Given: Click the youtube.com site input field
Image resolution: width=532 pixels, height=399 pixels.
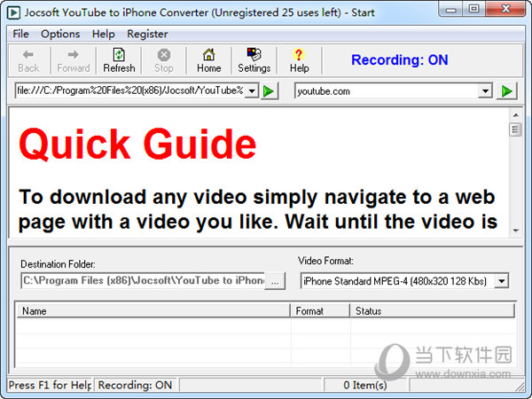Looking at the screenshot, I should coord(387,91).
